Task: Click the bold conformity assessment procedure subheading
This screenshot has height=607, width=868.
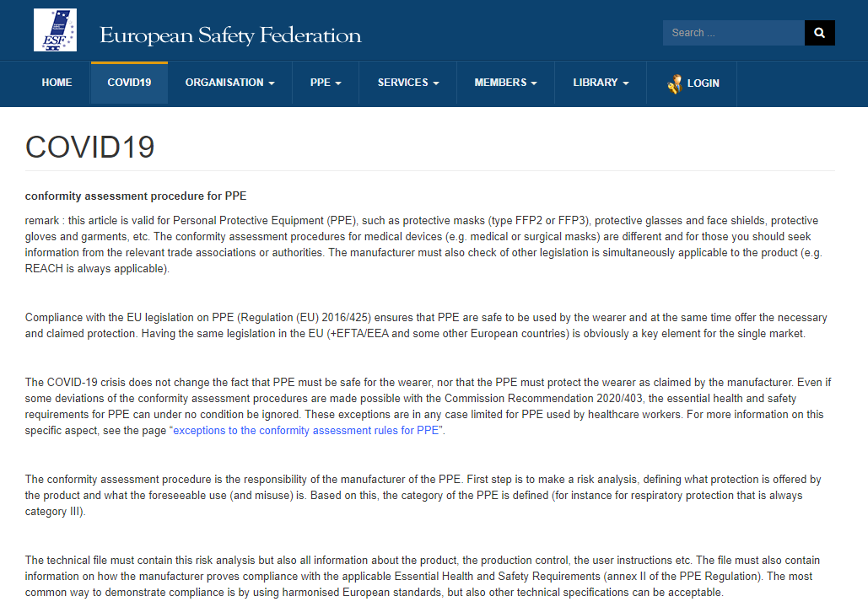Action: pyautogui.click(x=136, y=196)
